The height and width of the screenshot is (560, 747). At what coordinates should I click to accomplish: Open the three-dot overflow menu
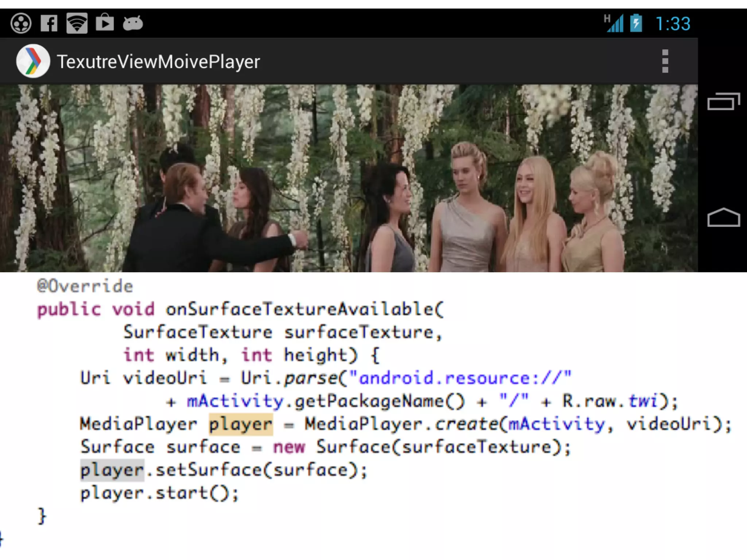(x=665, y=61)
